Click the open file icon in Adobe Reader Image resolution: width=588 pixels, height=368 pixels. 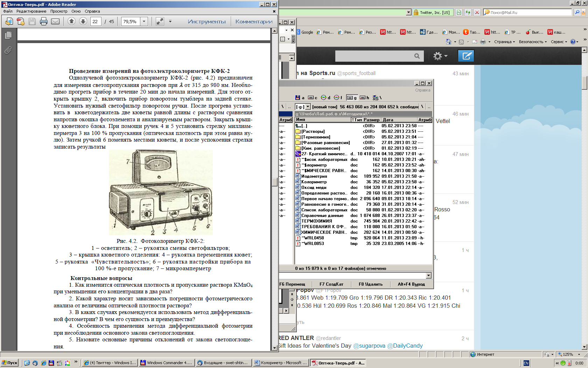[9, 21]
